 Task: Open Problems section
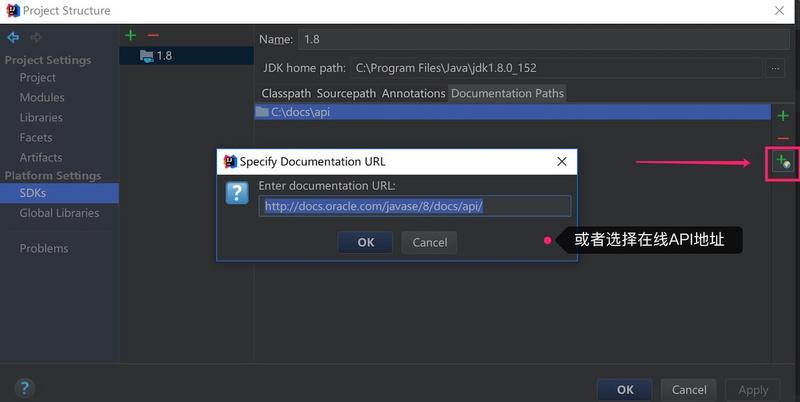tap(44, 248)
